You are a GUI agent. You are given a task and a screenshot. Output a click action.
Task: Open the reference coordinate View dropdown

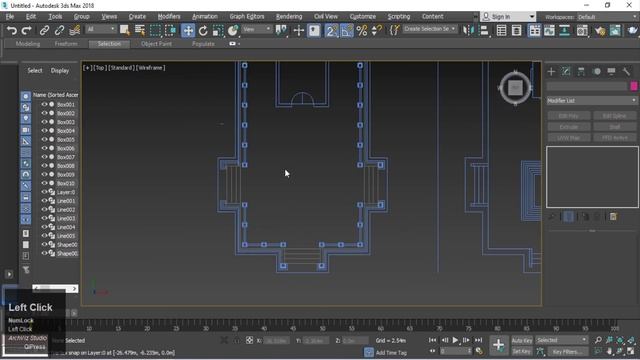pyautogui.click(x=256, y=29)
